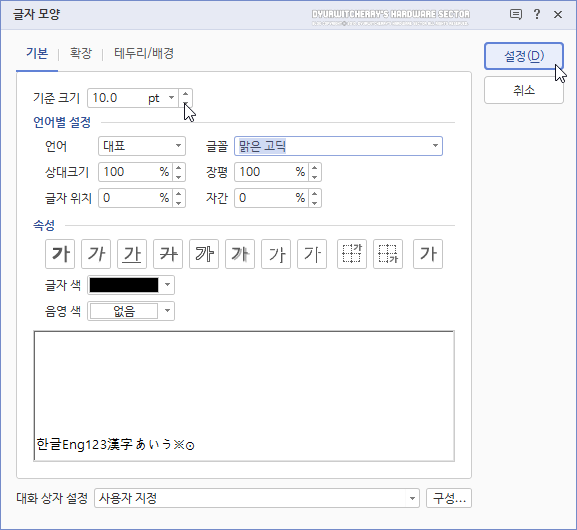Image resolution: width=577 pixels, height=530 pixels.
Task: Click the 취소 button
Action: click(524, 90)
